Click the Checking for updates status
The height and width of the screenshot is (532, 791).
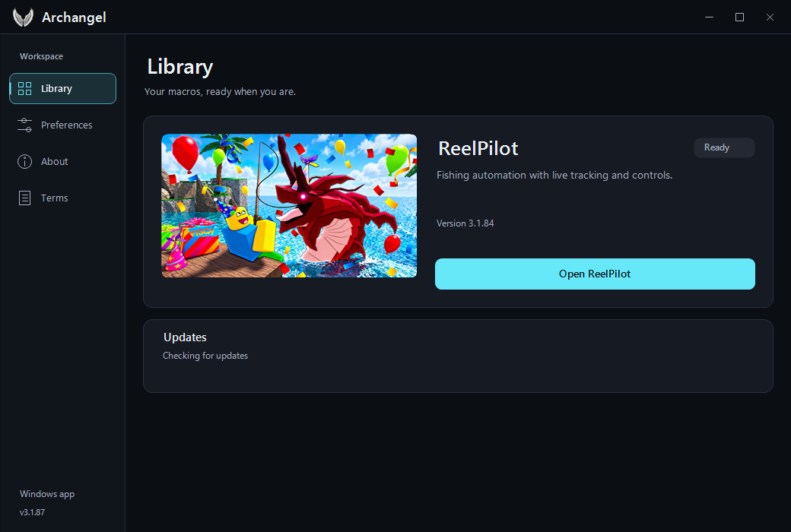coord(205,356)
